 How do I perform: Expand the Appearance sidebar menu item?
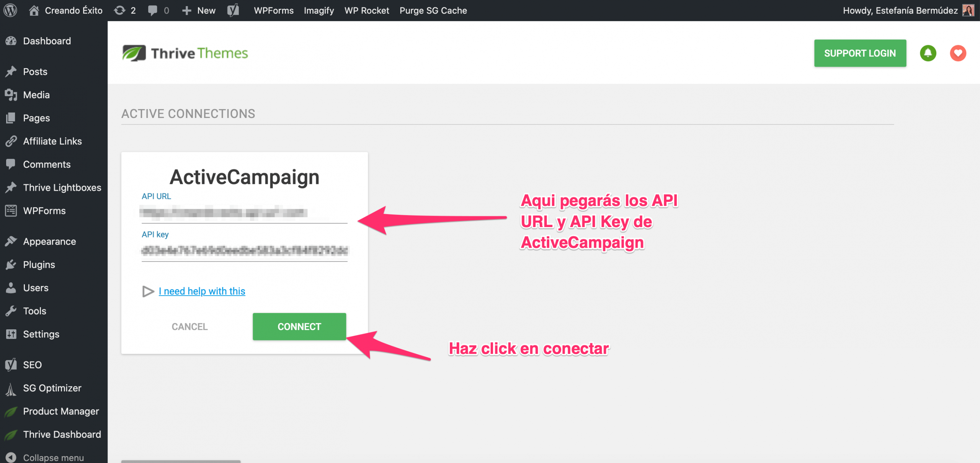coord(49,242)
